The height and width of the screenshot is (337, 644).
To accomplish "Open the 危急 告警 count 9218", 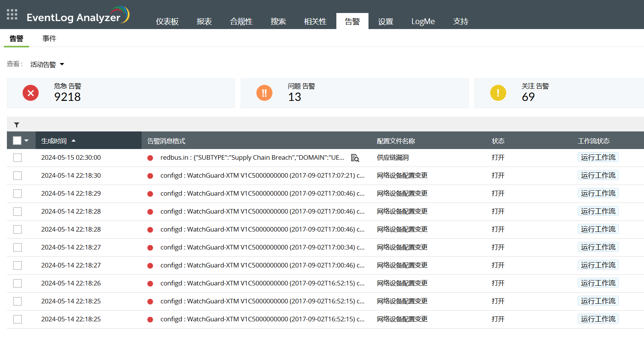I will 67,97.
